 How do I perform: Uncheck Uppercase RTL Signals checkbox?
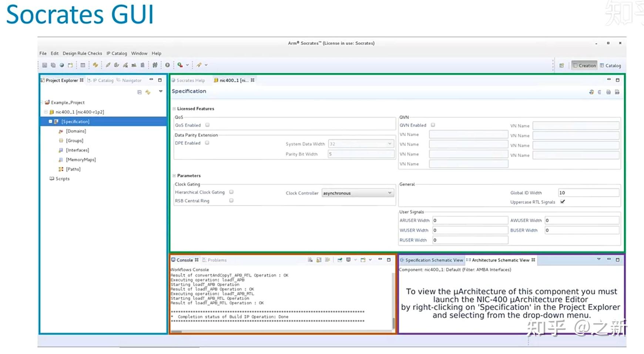click(563, 202)
